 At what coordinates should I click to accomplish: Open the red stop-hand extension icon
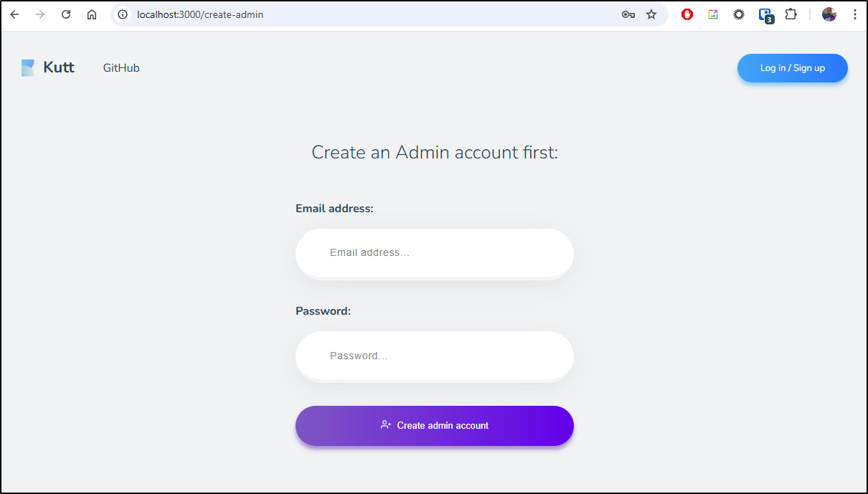pyautogui.click(x=687, y=14)
